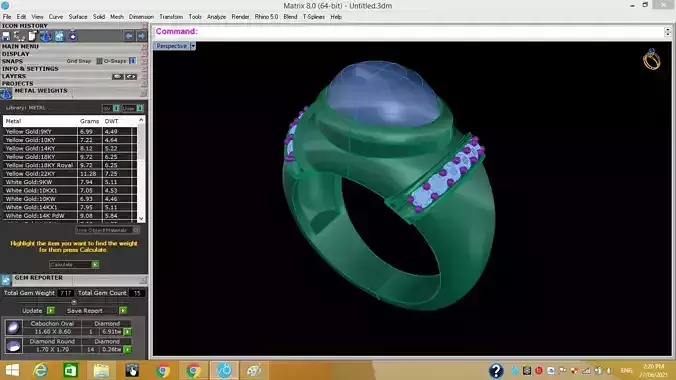
Task: Toggle the Grid Snap checkbox
Action: (x=99, y=61)
